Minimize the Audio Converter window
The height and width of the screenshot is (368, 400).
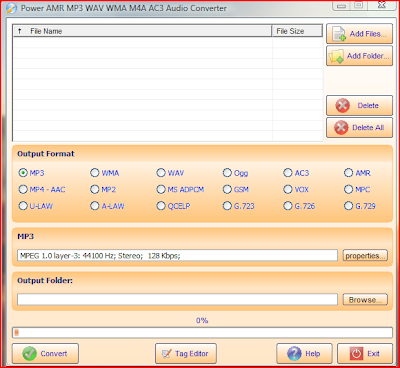pos(341,5)
